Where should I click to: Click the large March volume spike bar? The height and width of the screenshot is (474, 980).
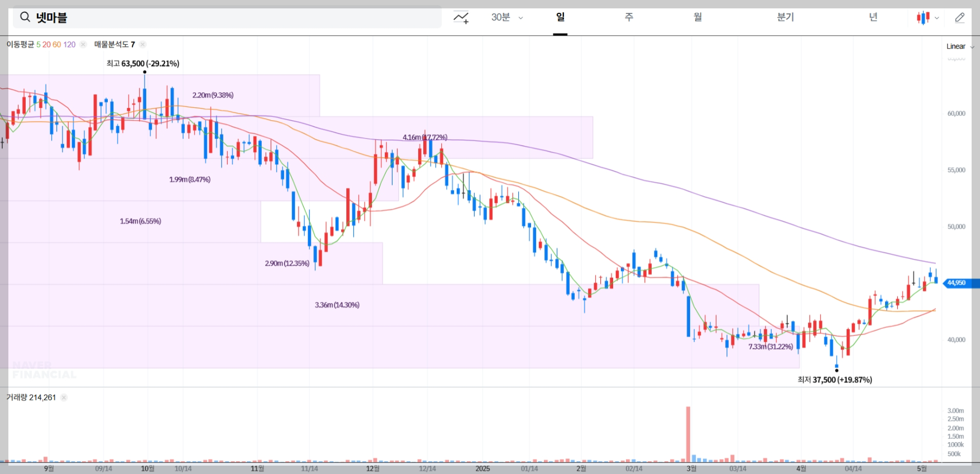click(688, 434)
